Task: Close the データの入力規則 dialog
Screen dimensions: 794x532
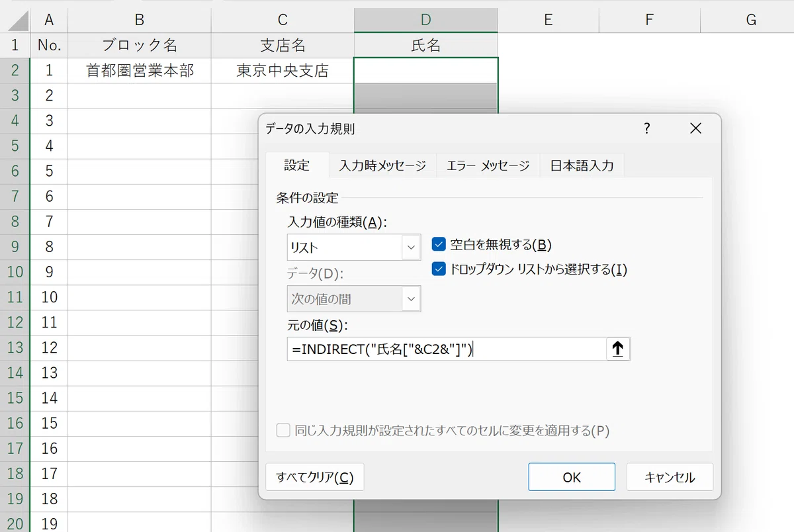Action: 695,128
